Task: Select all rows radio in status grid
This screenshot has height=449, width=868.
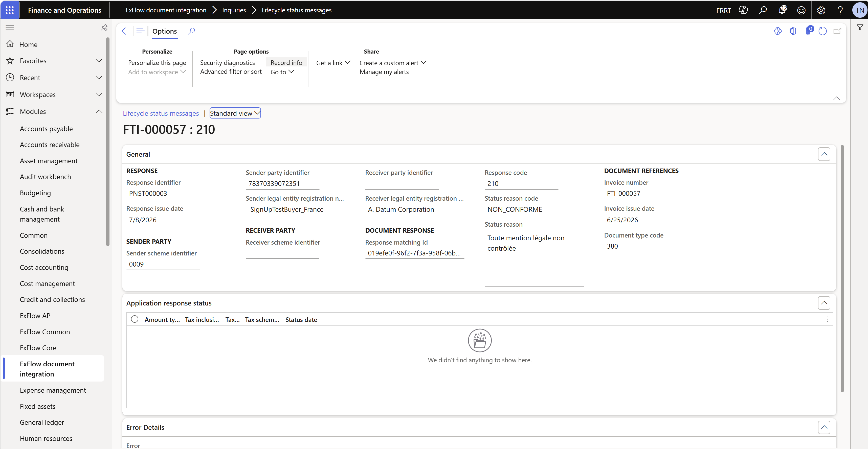Action: [x=135, y=319]
